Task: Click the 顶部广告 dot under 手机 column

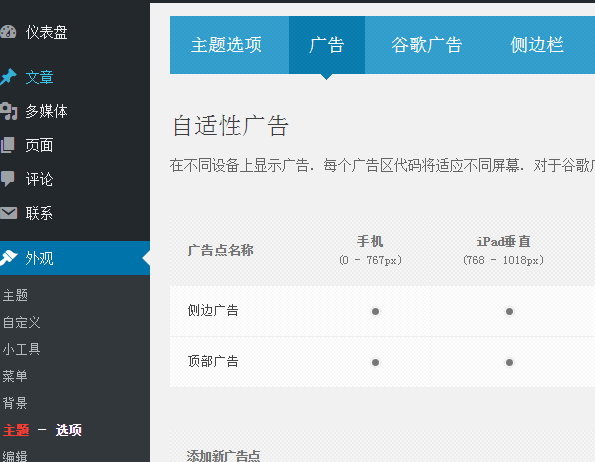Action: tap(375, 362)
